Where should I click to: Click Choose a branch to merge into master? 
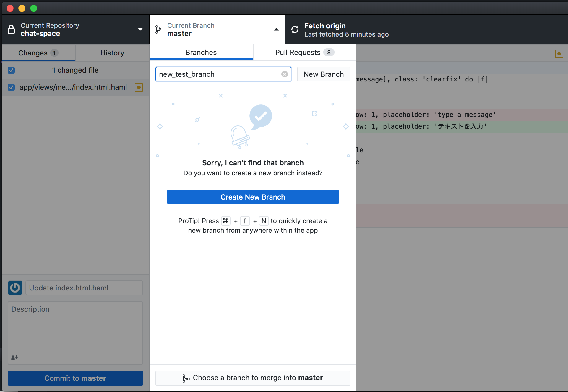[x=253, y=378]
